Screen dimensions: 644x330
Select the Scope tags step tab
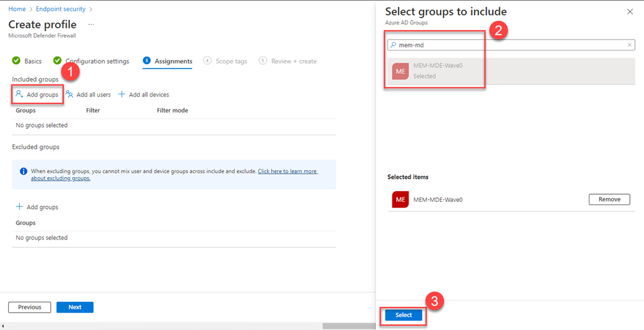click(226, 61)
